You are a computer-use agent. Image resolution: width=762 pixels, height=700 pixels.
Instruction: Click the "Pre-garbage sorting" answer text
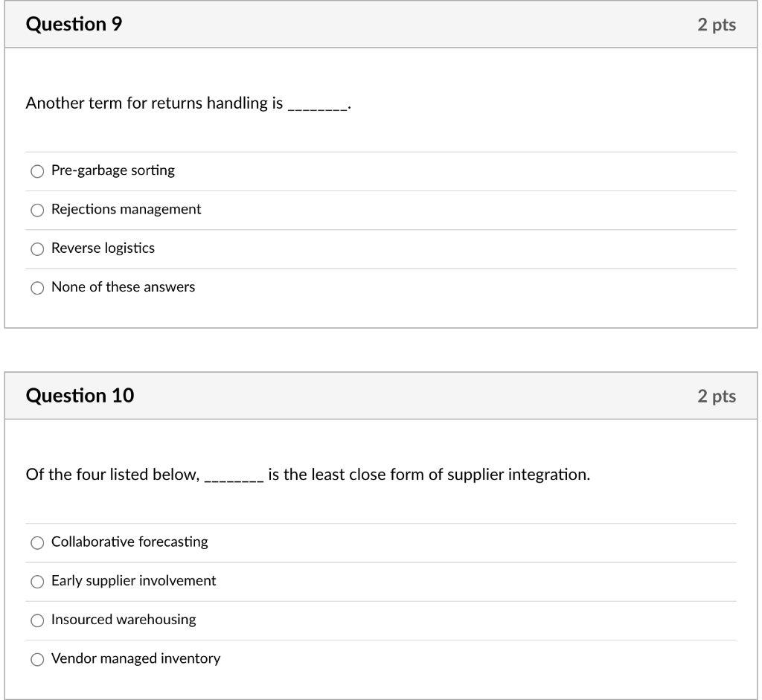[x=112, y=170]
